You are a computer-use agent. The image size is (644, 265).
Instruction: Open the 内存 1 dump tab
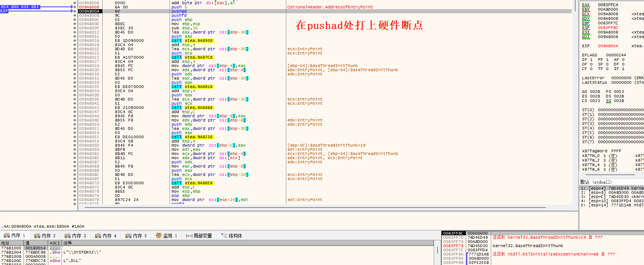click(x=14, y=236)
